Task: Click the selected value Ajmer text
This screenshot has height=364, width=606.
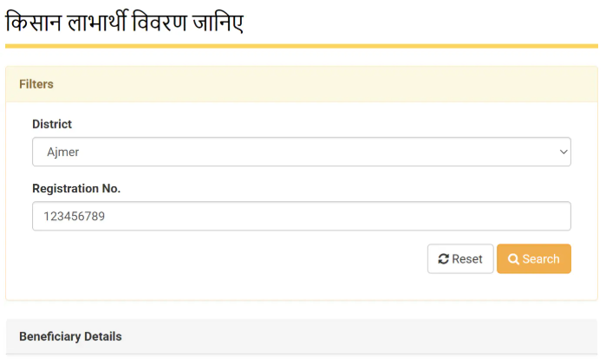Action: pyautogui.click(x=62, y=152)
